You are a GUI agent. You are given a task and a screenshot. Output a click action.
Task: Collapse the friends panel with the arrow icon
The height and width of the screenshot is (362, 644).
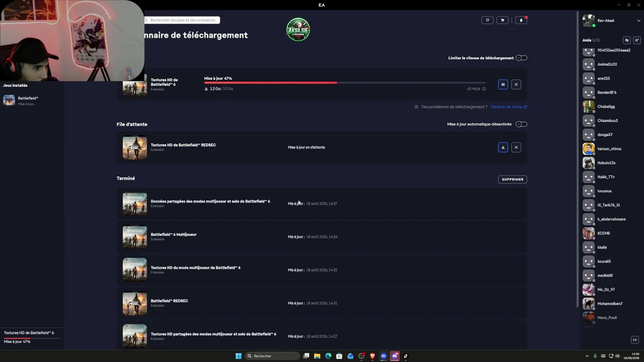[x=634, y=340]
